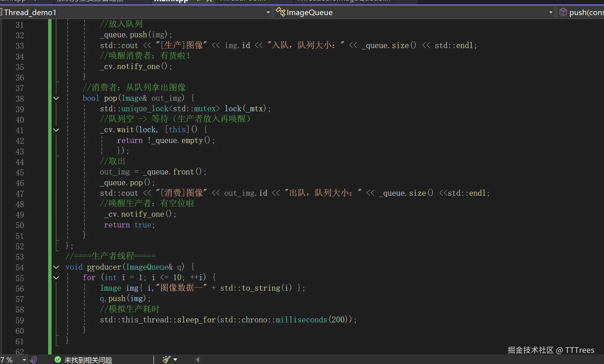Expand the code cleanup profile dropdown arrow

point(175,360)
